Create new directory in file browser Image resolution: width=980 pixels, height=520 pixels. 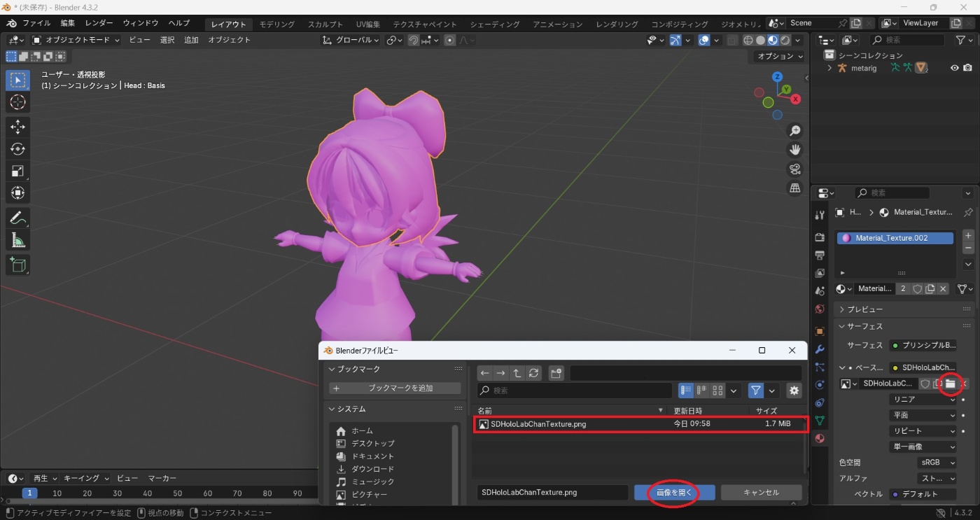[556, 373]
